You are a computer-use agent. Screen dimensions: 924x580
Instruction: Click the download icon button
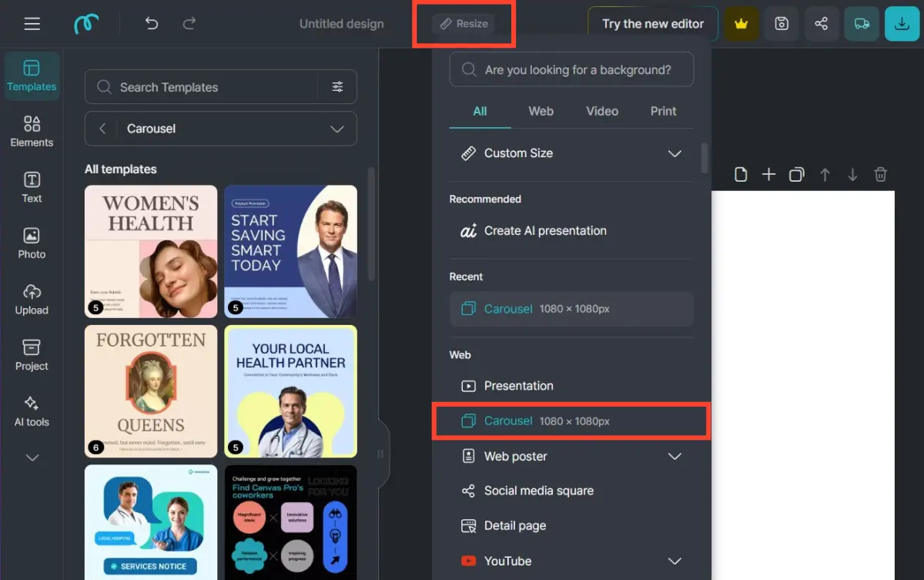point(902,24)
